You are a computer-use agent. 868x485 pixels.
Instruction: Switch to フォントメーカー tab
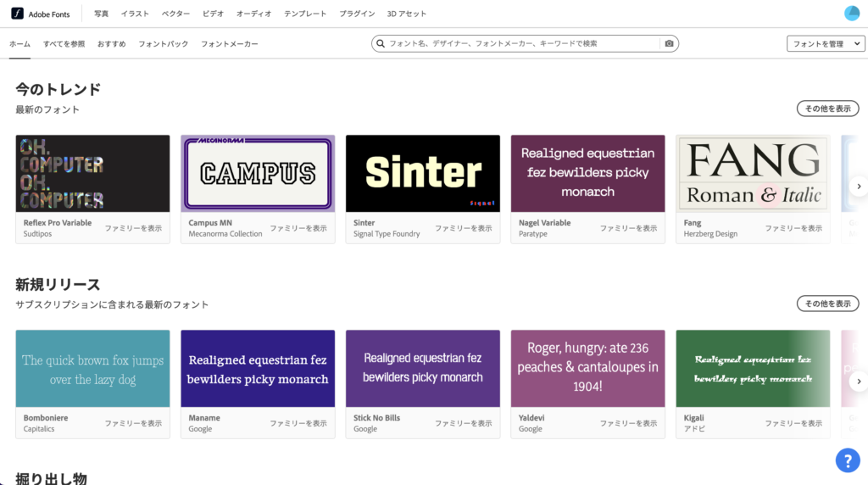pyautogui.click(x=230, y=44)
